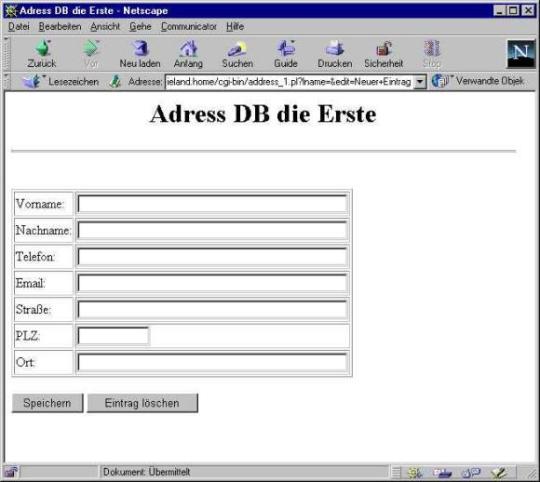
Task: Open Lesezeichen bookmarks
Action: click(61, 82)
